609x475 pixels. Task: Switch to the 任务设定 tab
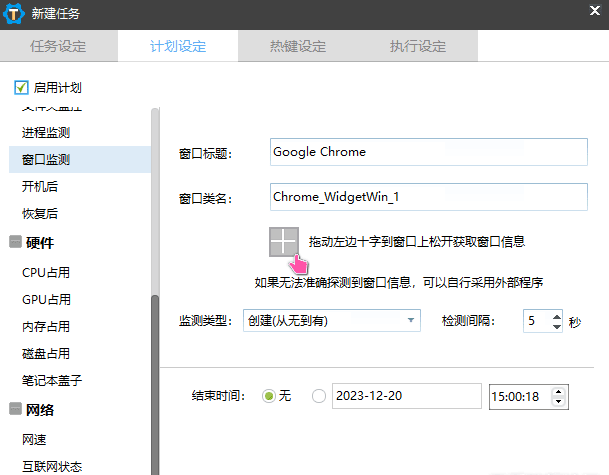click(x=58, y=46)
